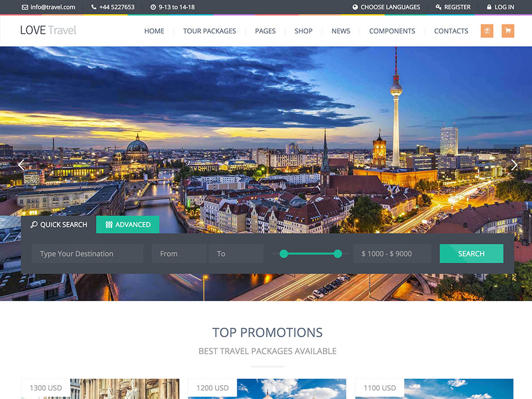The height and width of the screenshot is (399, 532).
Task: Open Tour Packages menu
Action: click(x=209, y=31)
